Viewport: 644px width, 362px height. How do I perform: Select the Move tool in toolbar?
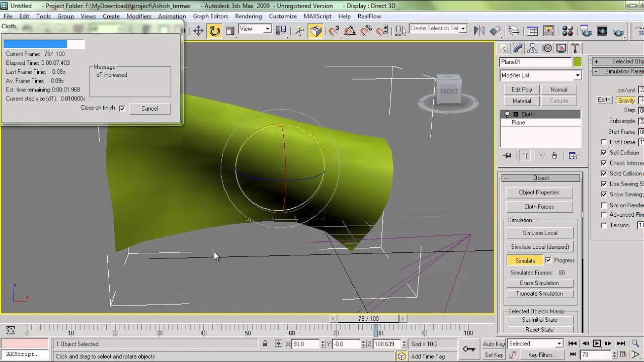click(198, 31)
